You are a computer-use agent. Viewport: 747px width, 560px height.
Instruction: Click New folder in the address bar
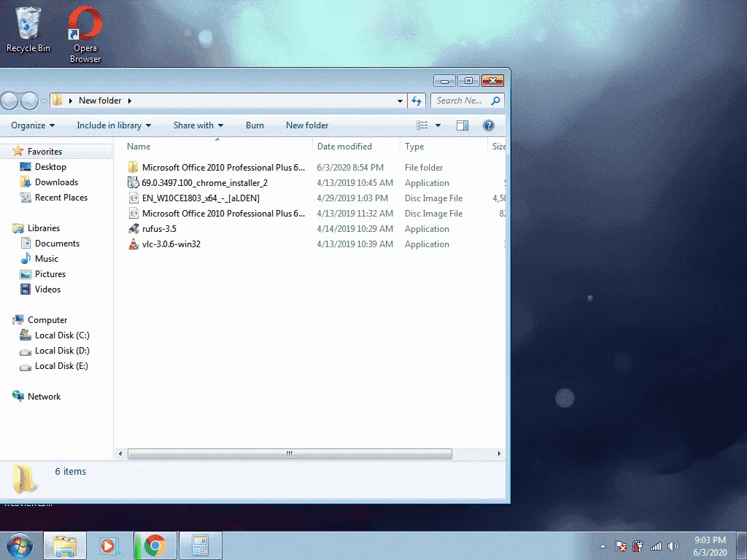tap(100, 101)
